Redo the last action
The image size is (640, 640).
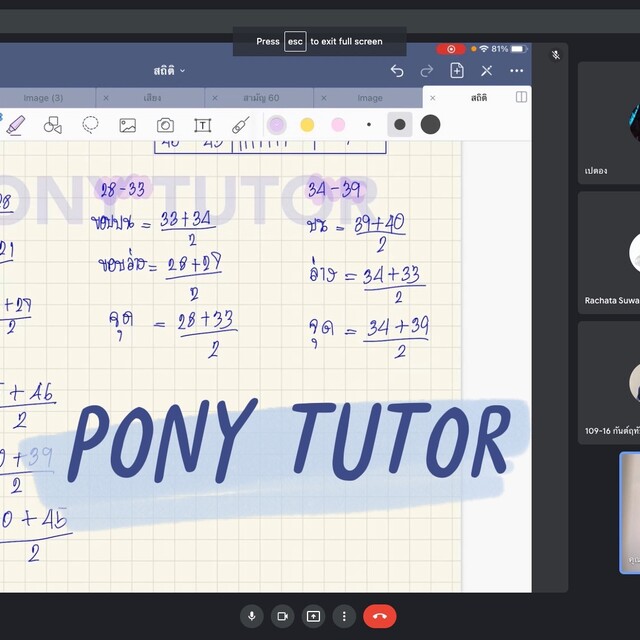(x=427, y=71)
